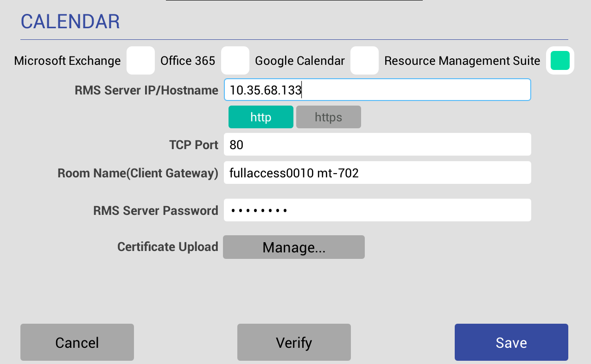591x364 pixels.
Task: Uncheck the Resource Management Suite checkbox
Action: pyautogui.click(x=560, y=61)
